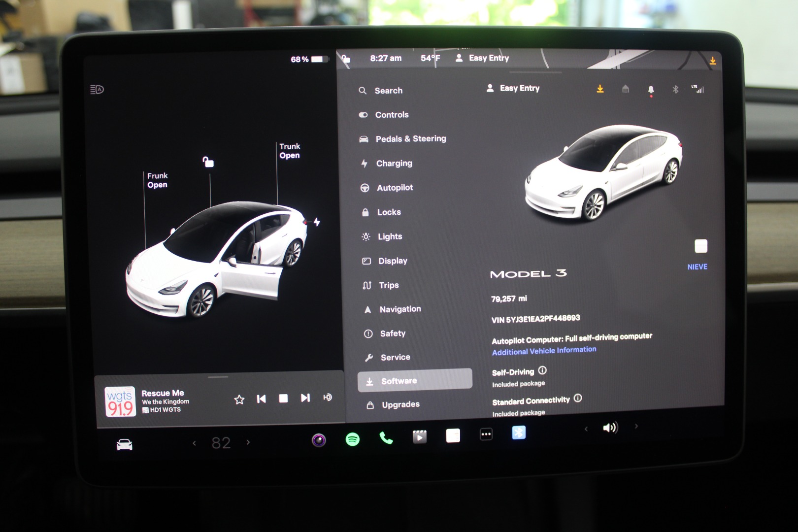Screen dimensions: 798x532
Task: Open Pedals & Steering settings
Action: click(x=402, y=139)
